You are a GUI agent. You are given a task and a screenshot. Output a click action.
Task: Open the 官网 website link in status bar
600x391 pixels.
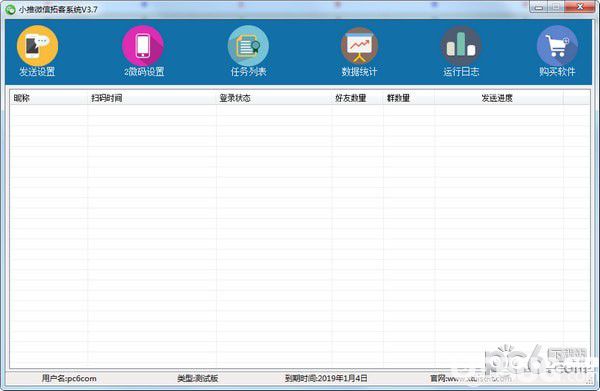(470, 378)
